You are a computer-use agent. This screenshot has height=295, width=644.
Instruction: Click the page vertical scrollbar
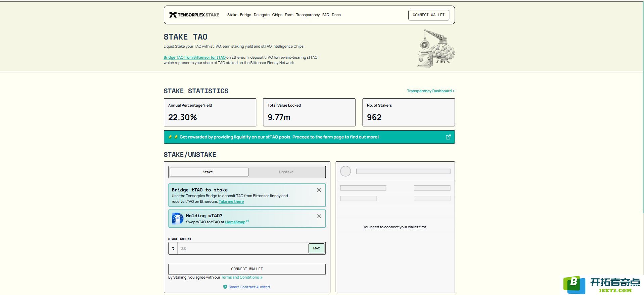click(x=643, y=107)
